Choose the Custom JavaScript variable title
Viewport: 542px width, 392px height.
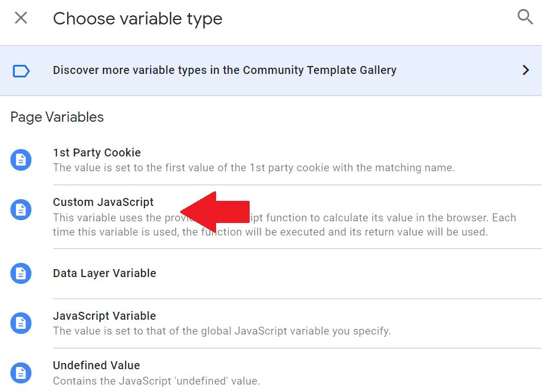coord(103,202)
